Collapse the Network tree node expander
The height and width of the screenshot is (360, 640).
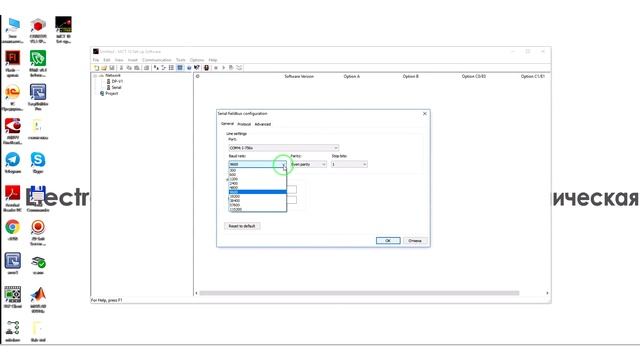[x=95, y=76]
